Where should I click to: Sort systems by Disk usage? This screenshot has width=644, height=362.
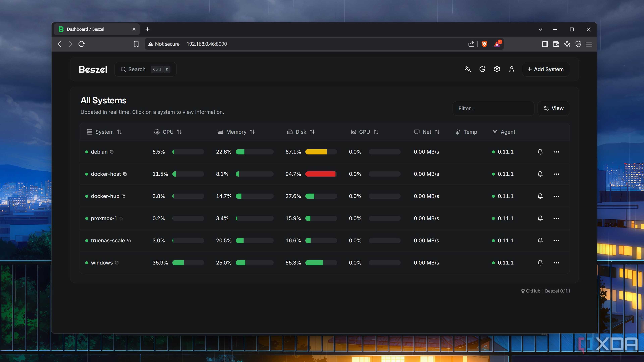coord(312,132)
